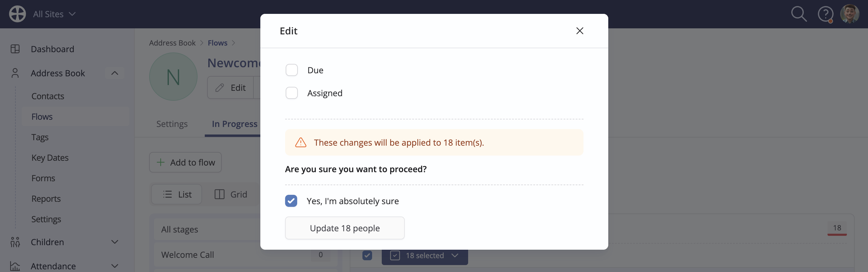Tick the Due checkbox
868x272 pixels.
pos(291,70)
